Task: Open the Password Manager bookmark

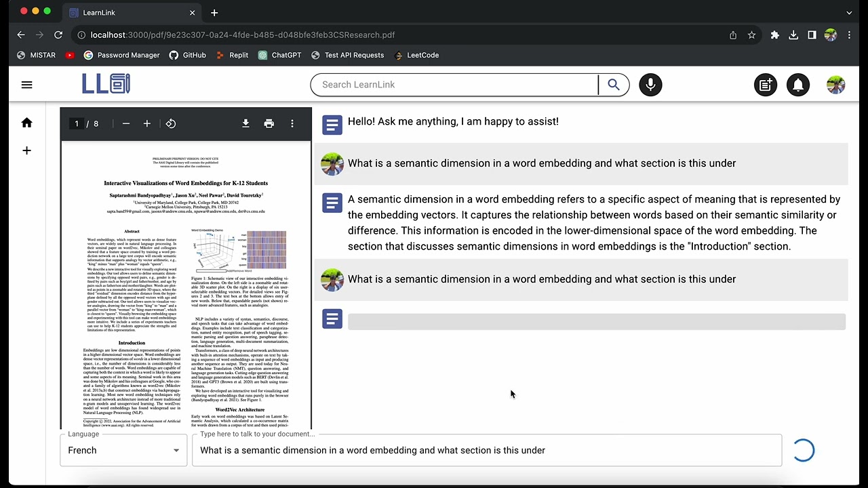Action: pyautogui.click(x=121, y=55)
